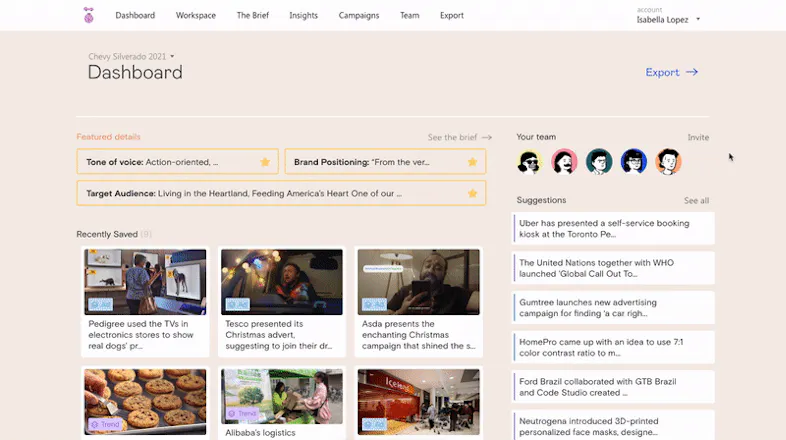786x440 pixels.
Task: Select the blue-background team avatar
Action: pyautogui.click(x=634, y=162)
